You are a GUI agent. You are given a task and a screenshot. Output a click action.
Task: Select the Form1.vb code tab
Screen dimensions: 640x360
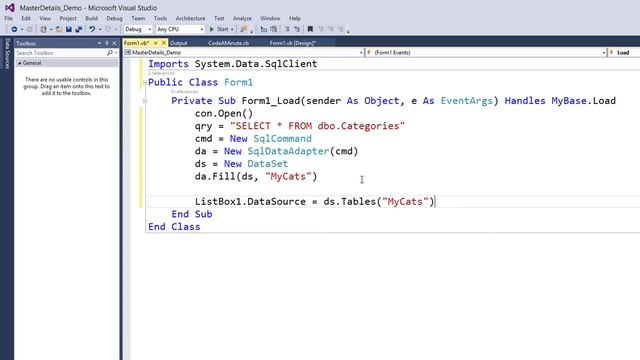tap(136, 43)
